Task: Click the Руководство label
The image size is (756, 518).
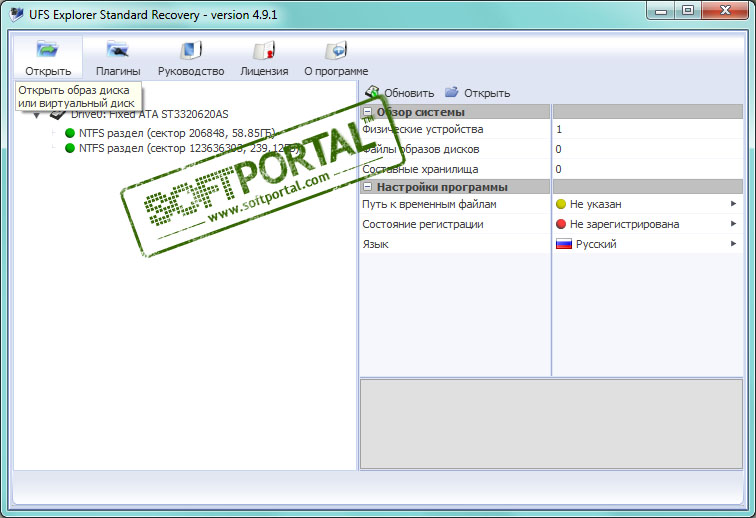Action: click(191, 71)
